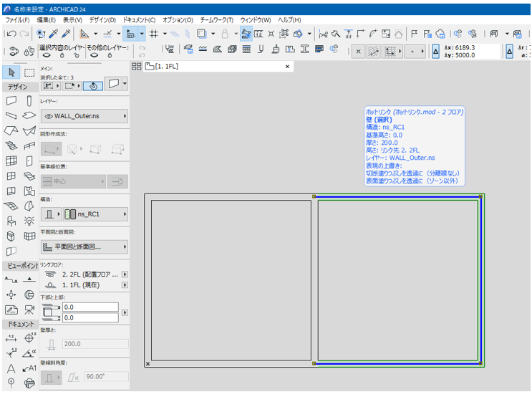
Task: Toggle the grid snap button
Action: [x=153, y=34]
